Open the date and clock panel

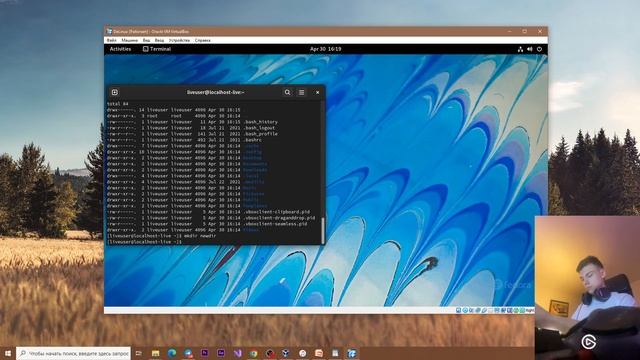(x=325, y=49)
